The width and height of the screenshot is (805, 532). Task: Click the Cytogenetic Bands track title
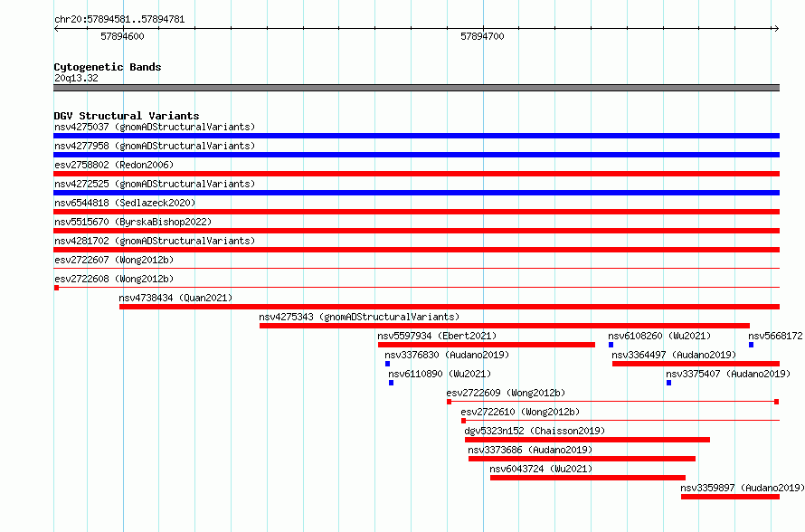coord(108,67)
